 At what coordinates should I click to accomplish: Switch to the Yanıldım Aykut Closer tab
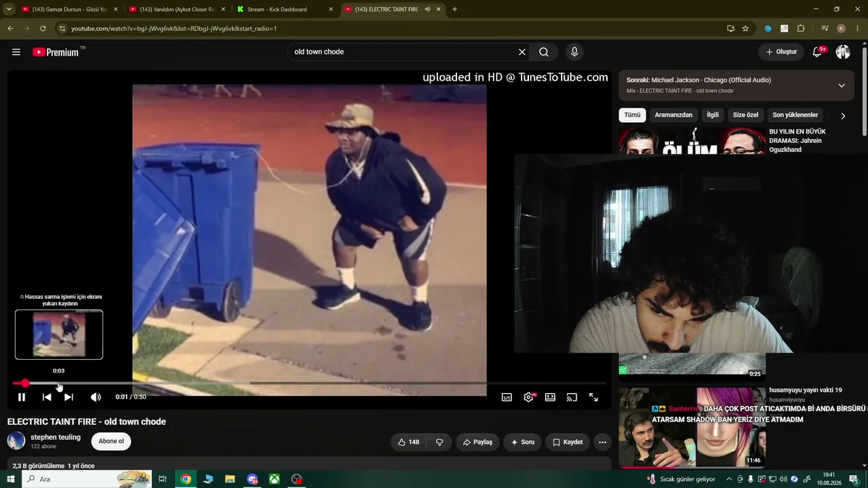coord(176,9)
